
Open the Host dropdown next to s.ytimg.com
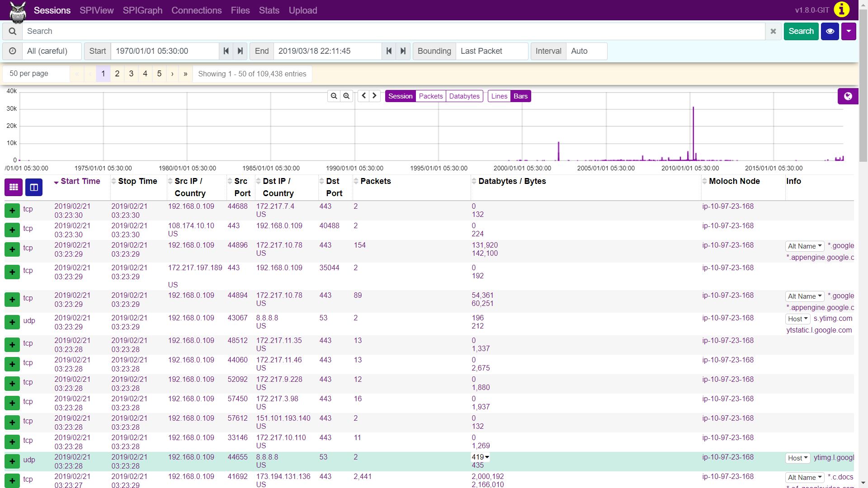tap(797, 319)
